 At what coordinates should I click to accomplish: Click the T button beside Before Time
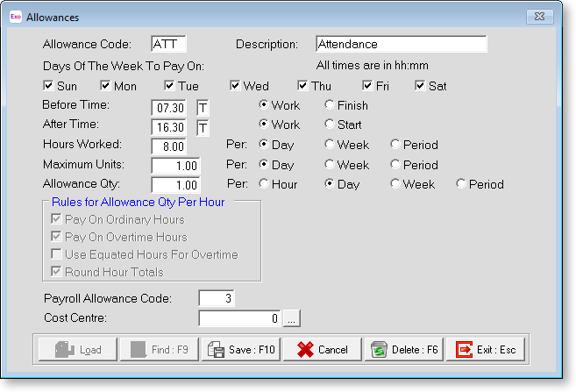(203, 107)
